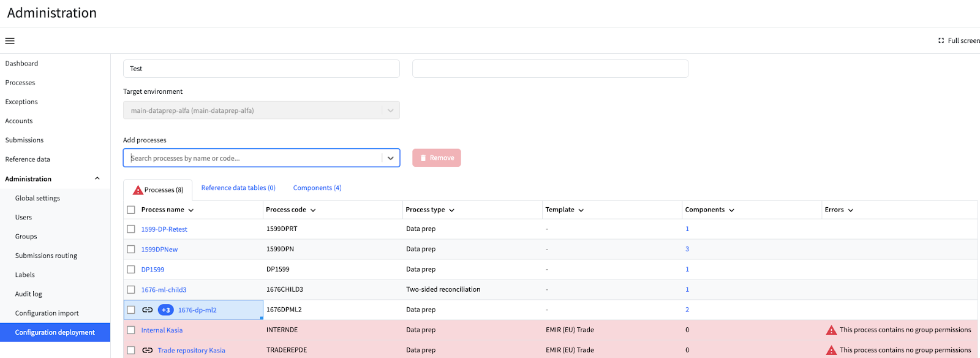Screen dimensions: 980x358
Task: Sort by the Process type column
Action: click(x=430, y=210)
